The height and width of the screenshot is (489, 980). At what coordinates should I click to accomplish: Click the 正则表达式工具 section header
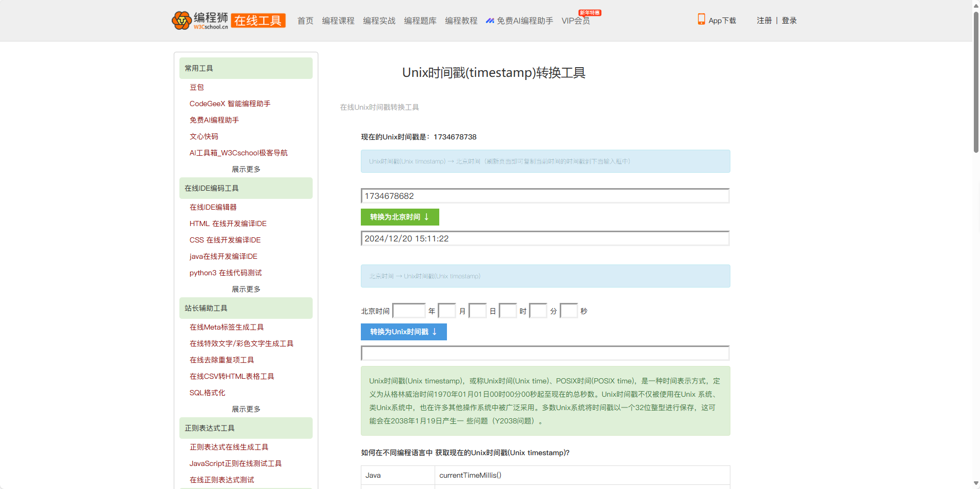(x=246, y=428)
